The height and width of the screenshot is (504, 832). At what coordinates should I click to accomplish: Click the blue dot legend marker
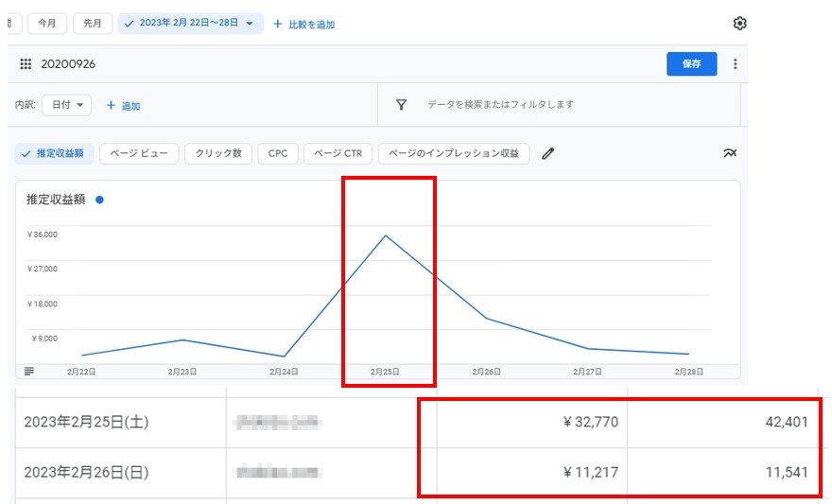tap(99, 200)
